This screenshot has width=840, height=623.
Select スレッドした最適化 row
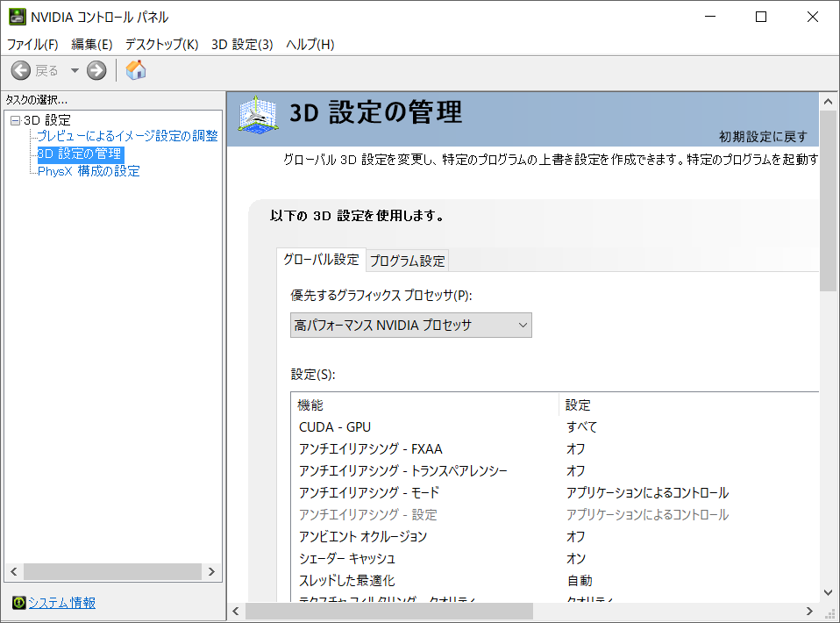point(554,581)
